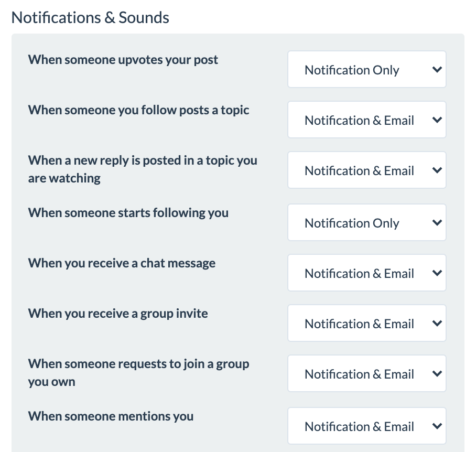The height and width of the screenshot is (452, 476).
Task: Expand the watched topic new reply dropdown
Action: (366, 170)
